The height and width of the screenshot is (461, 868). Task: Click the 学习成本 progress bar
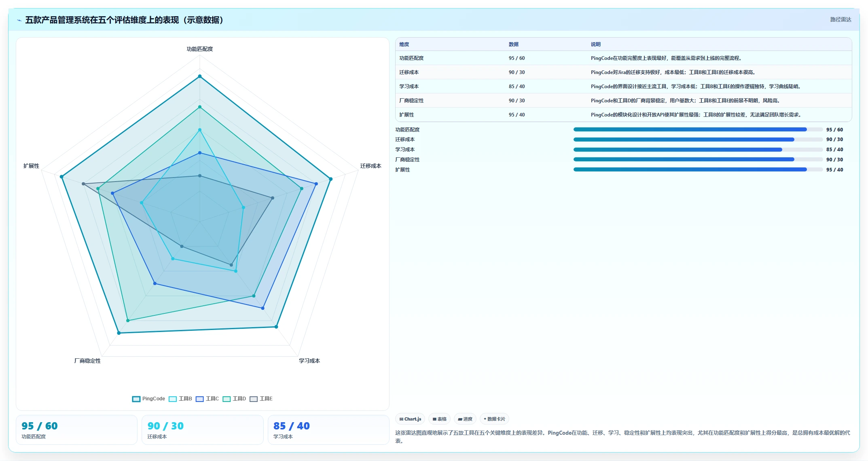pos(698,150)
